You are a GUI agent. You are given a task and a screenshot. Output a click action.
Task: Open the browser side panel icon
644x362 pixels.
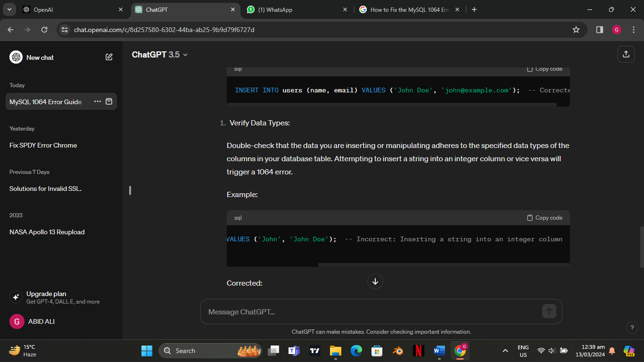[600, 30]
